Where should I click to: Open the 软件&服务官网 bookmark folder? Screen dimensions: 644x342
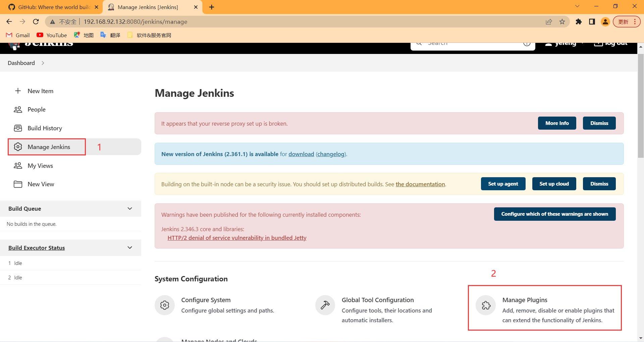coord(149,35)
